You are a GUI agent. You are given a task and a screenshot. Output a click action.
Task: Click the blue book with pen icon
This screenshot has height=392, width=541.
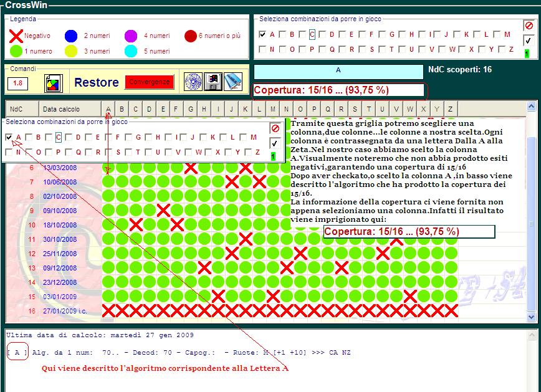coord(233,82)
